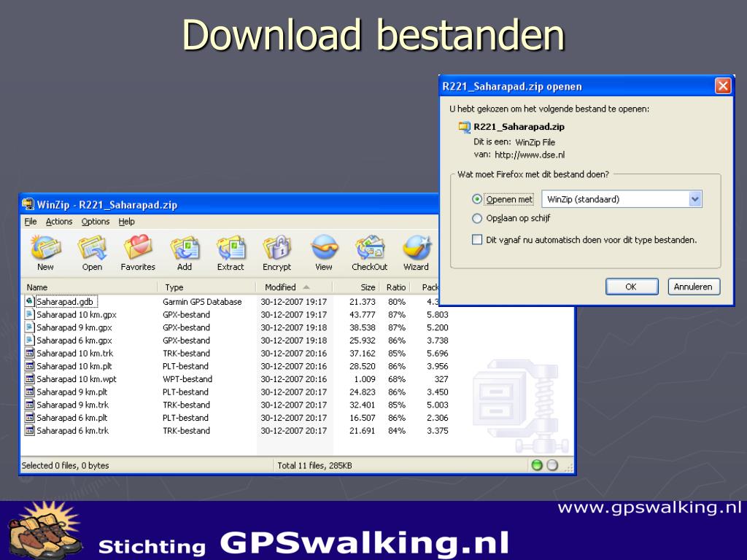The height and width of the screenshot is (560, 747).
Task: Click the size value '43.777'
Action: tap(362, 314)
